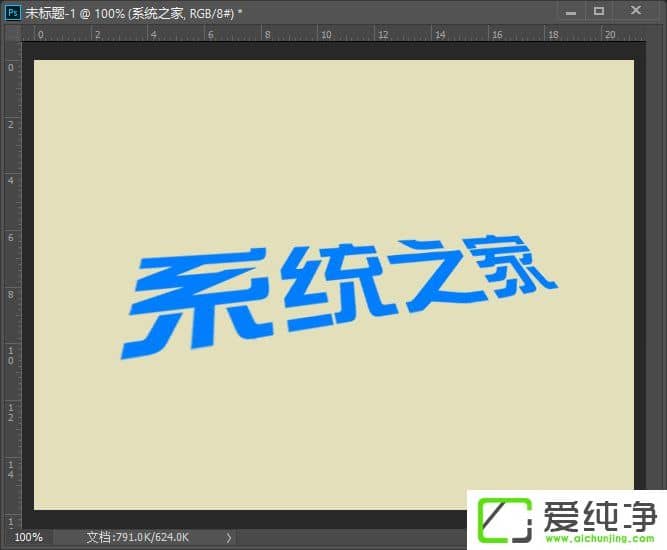Click the ruler origin box at the rulers' corner
Image resolution: width=667 pixels, height=550 pixels.
11,33
